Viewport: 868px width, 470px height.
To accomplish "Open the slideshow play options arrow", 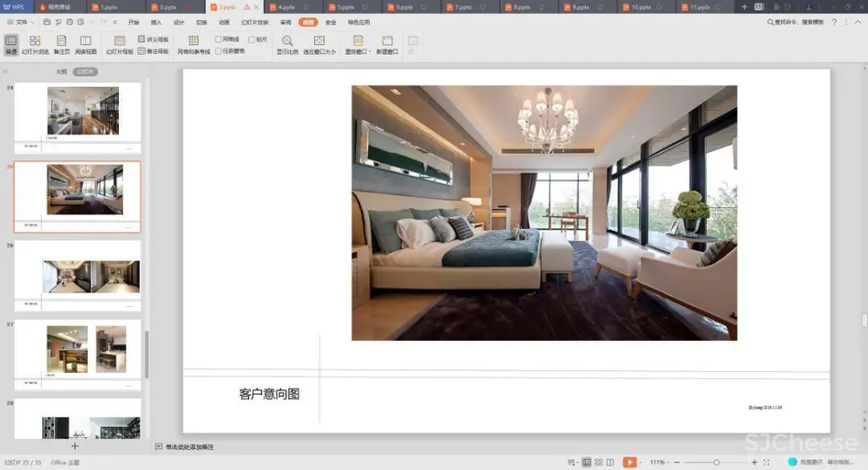I will click(x=641, y=462).
